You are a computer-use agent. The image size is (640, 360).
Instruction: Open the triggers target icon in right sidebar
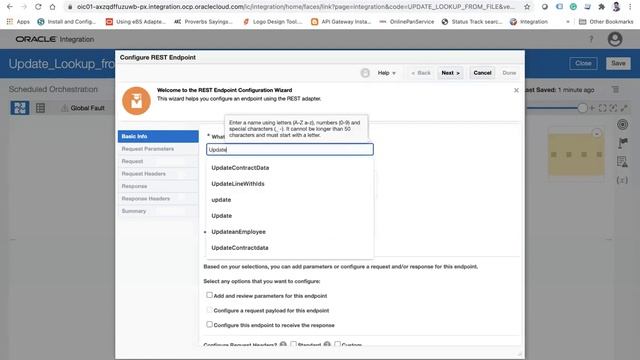tap(622, 124)
